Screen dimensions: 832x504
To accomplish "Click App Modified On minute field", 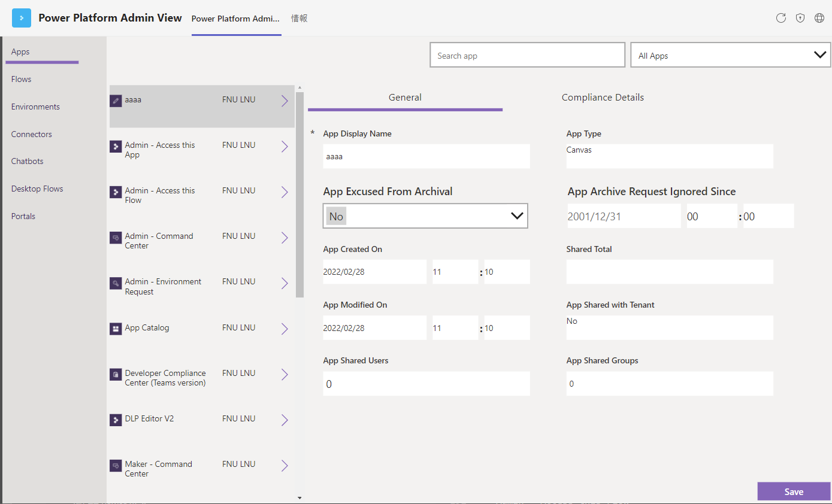I will click(507, 328).
